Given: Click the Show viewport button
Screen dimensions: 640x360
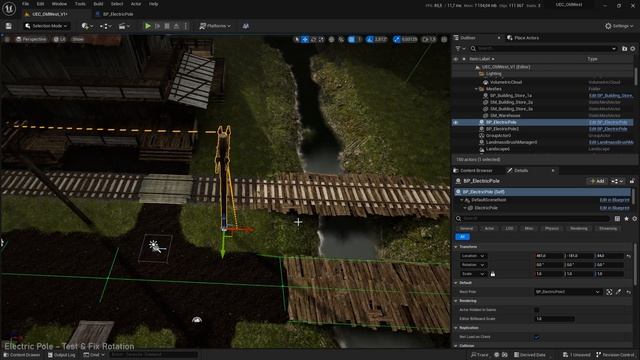Looking at the screenshot, I should click(x=78, y=40).
